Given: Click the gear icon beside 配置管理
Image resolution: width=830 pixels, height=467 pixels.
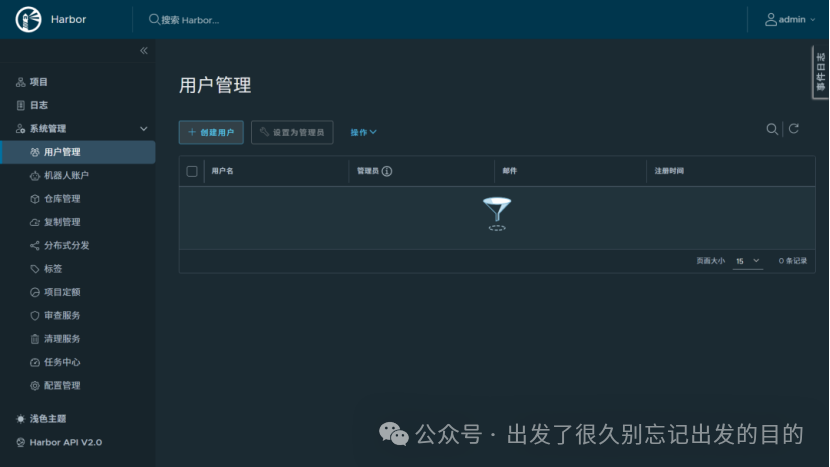Looking at the screenshot, I should 34,385.
